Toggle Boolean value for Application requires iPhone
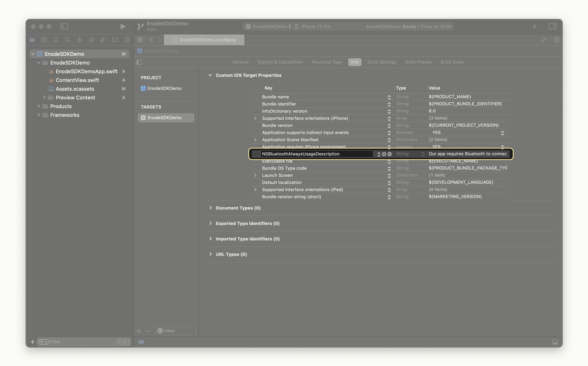This screenshot has width=588, height=366. (502, 147)
